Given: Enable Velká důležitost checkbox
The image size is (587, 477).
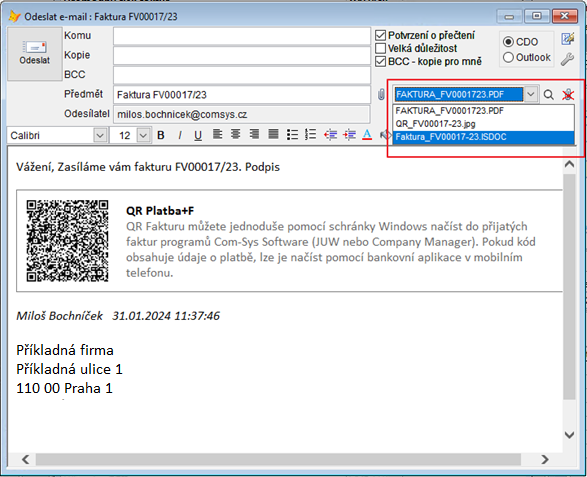Looking at the screenshot, I should click(380, 49).
